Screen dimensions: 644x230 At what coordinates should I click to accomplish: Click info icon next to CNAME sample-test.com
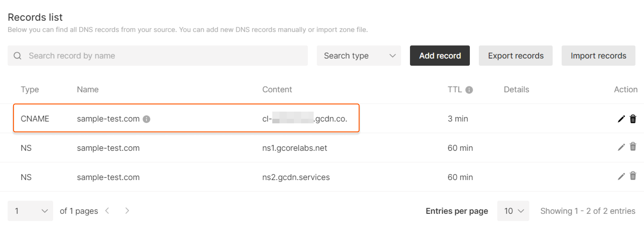click(x=146, y=119)
